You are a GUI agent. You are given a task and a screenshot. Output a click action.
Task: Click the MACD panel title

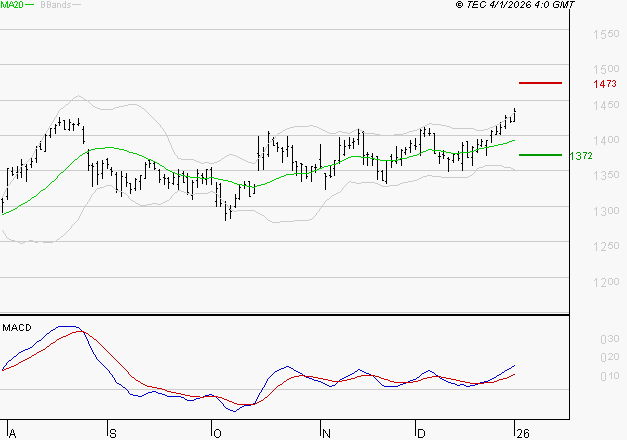[17, 328]
